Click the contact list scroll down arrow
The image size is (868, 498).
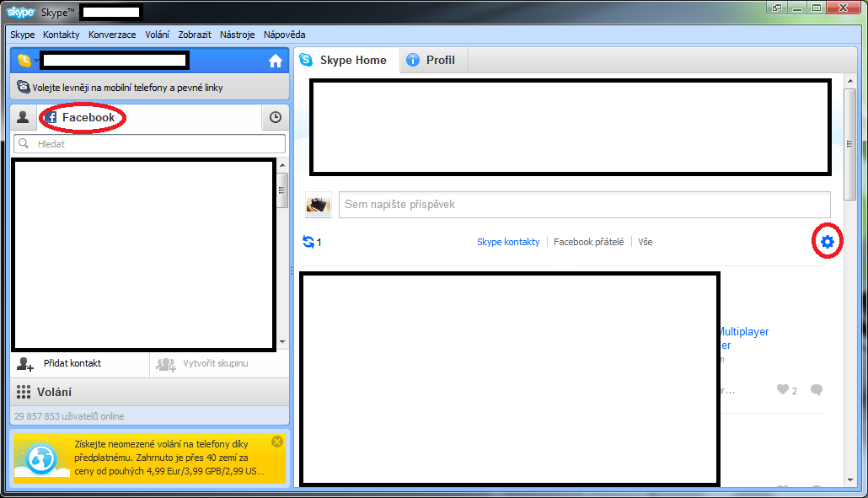pyautogui.click(x=282, y=342)
